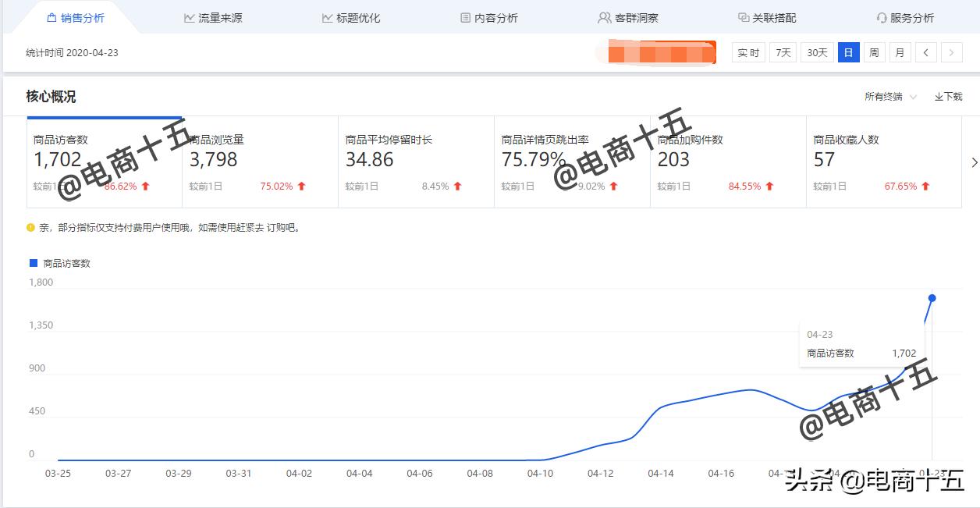Open 服务分析 via its headset icon

[880, 17]
